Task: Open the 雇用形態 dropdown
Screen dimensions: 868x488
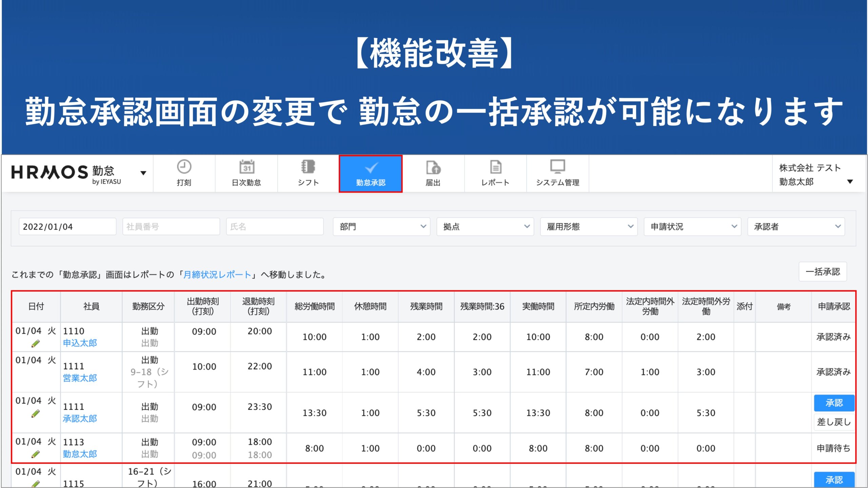Action: (589, 226)
